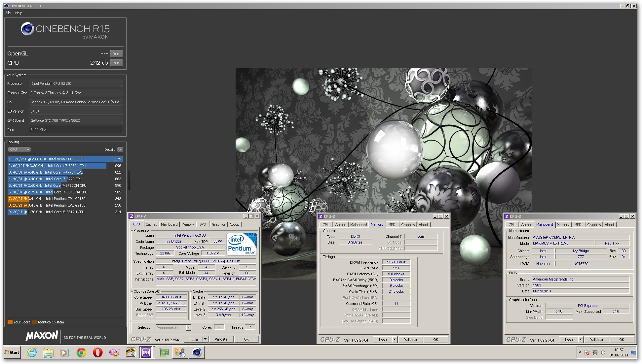Run the CPU benchmark
This screenshot has height=364, width=642.
[x=116, y=63]
